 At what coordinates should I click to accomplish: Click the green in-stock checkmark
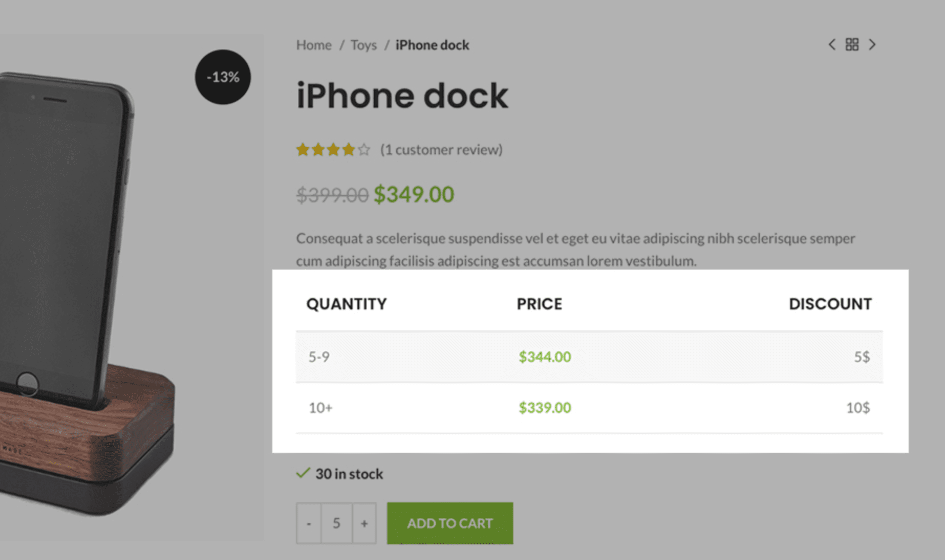pos(303,473)
